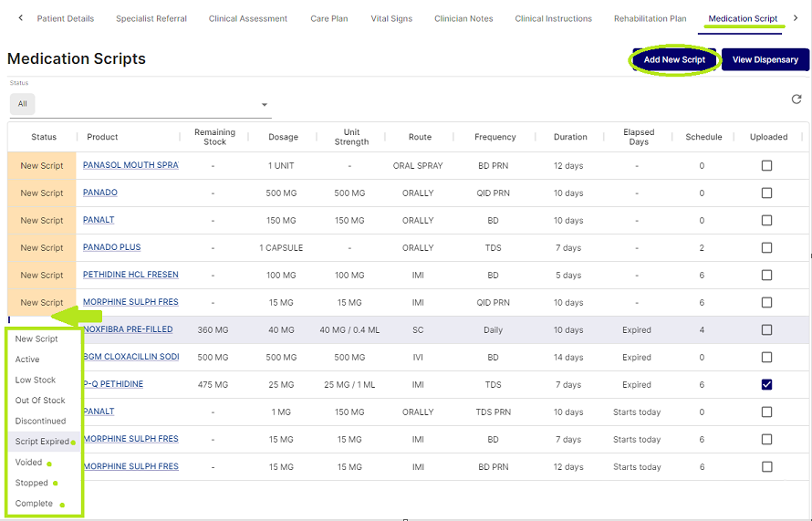The image size is (812, 521).
Task: Pick the Complete status option
Action: click(x=35, y=504)
